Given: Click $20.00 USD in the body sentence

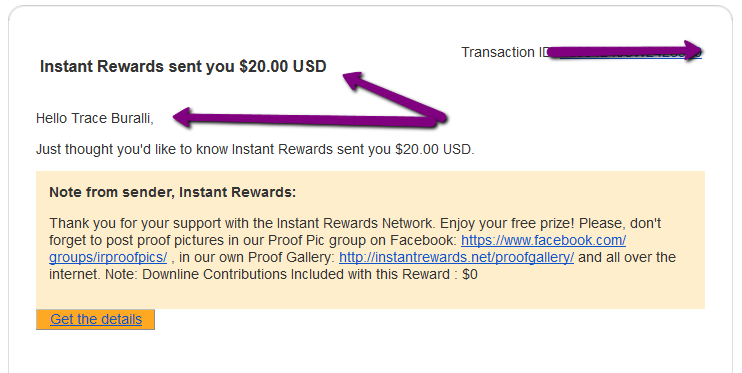Looking at the screenshot, I should click(434, 150).
